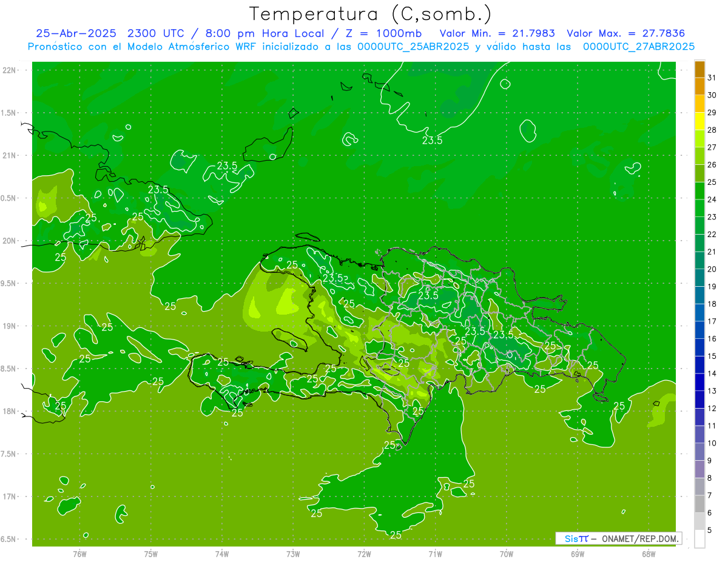Click the legend color band between 30 and 31
Viewport: 728px width, 562px height.
[699, 86]
